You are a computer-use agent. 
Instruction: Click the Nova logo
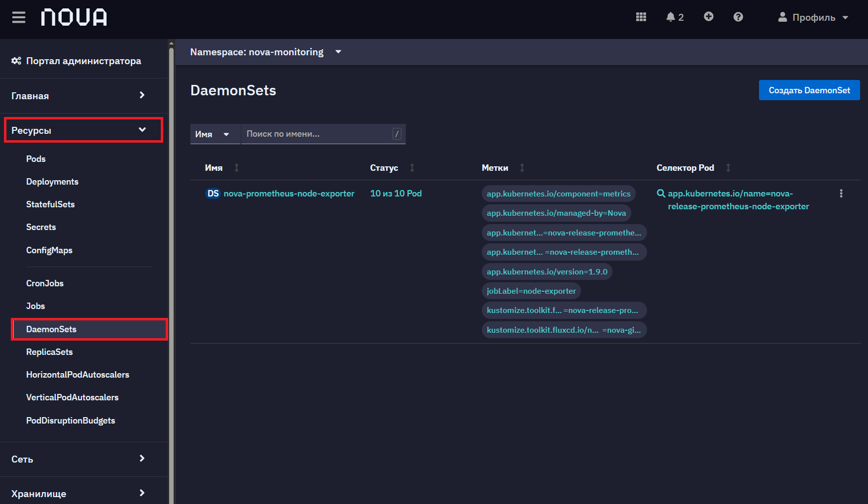(x=74, y=17)
